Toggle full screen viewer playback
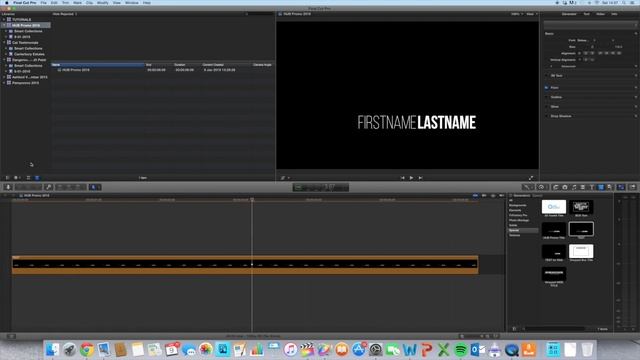The image size is (640, 360). pos(531,178)
